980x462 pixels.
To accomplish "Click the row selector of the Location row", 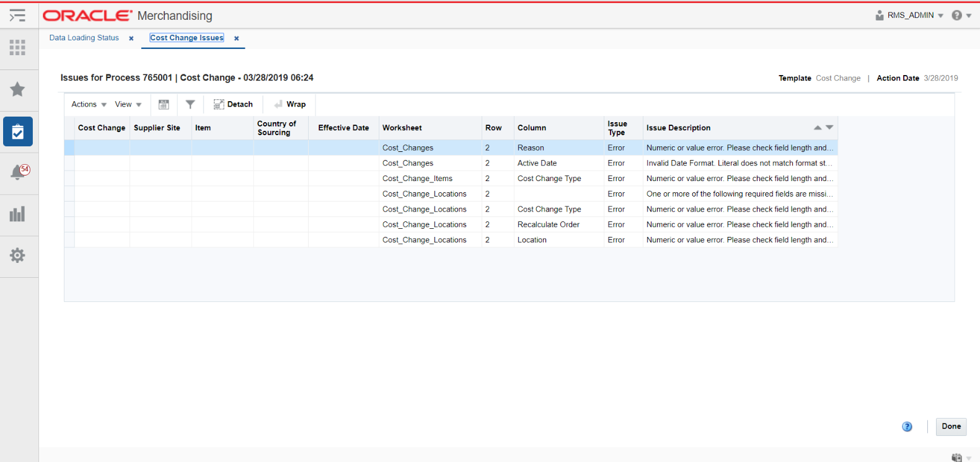I will click(69, 240).
